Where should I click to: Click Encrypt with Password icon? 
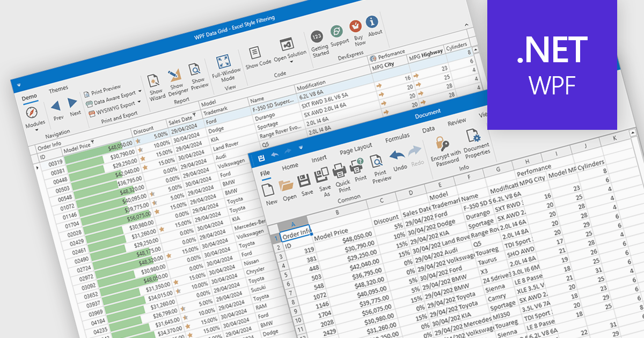coord(443,143)
